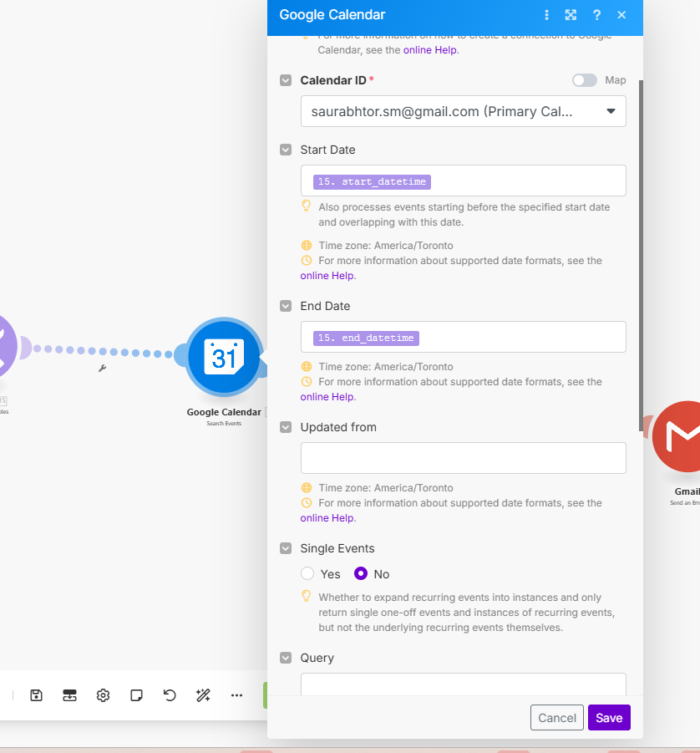Click the 15. start_datetime variable pill

tap(372, 182)
